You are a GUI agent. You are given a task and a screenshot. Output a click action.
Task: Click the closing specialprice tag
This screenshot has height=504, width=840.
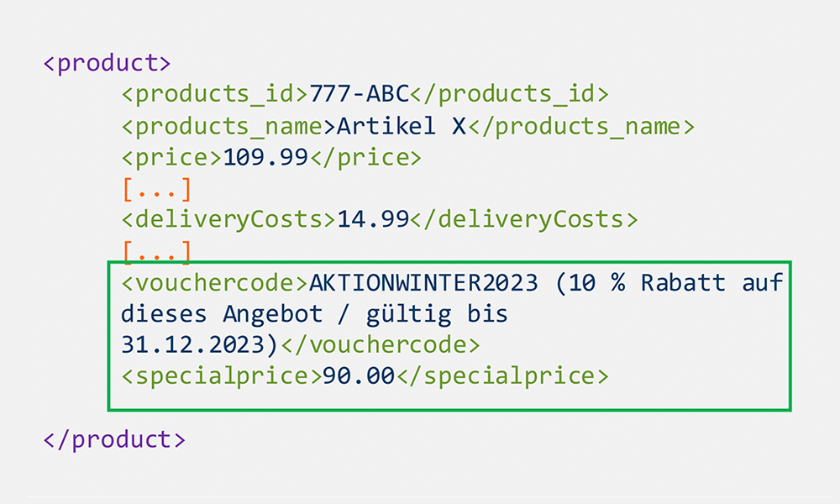(502, 376)
